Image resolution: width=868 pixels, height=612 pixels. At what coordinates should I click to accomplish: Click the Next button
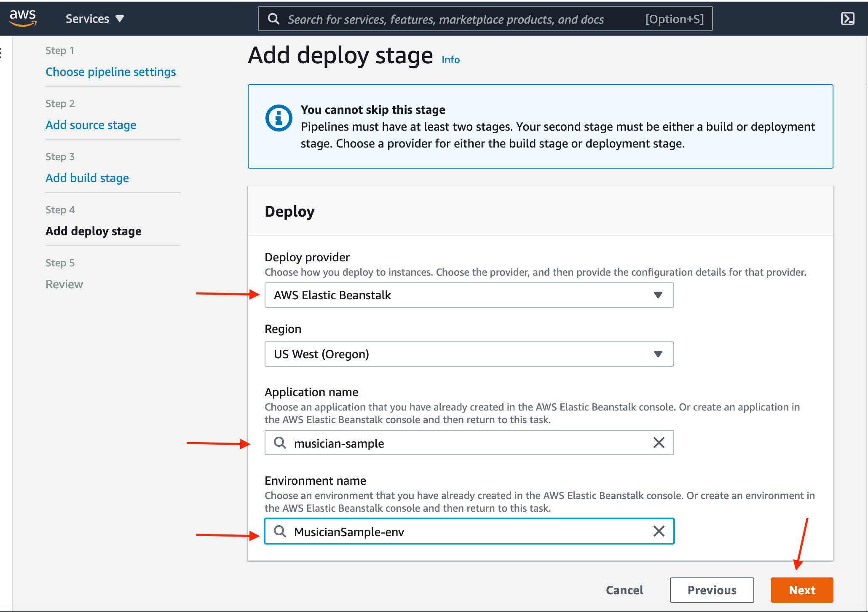pos(802,590)
